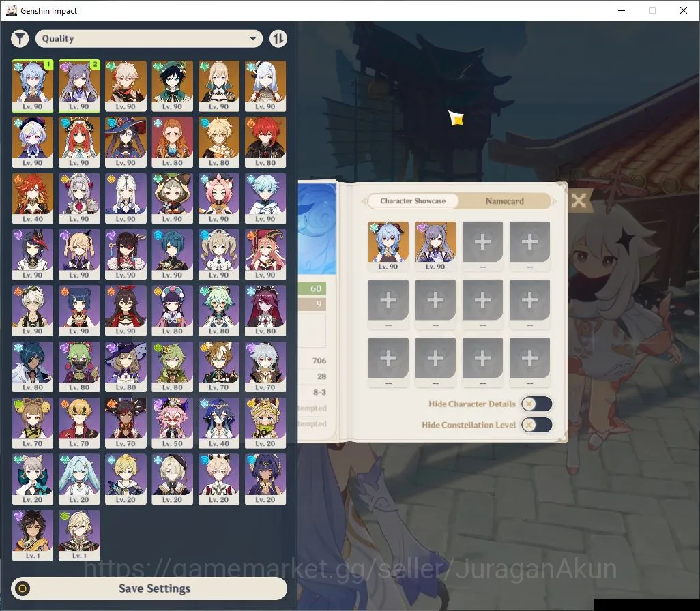Select Jean's Lv. 90 portrait
700x611 pixels.
[219, 86]
